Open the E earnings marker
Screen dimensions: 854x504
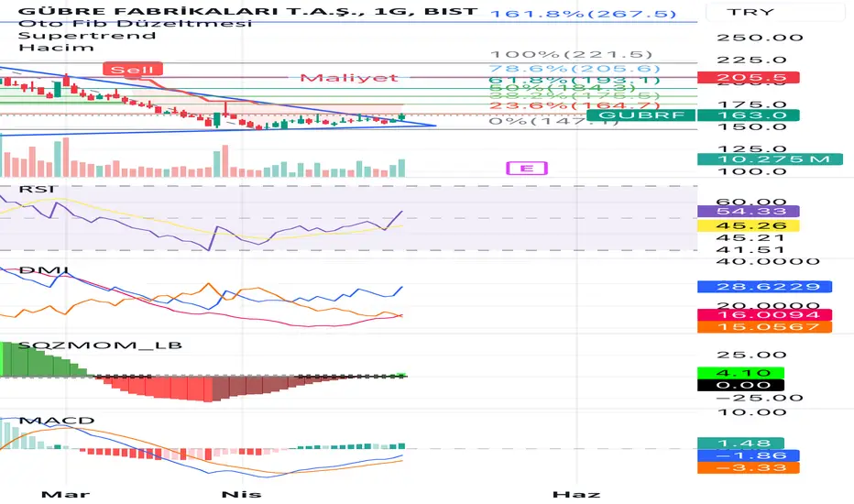[x=527, y=168]
